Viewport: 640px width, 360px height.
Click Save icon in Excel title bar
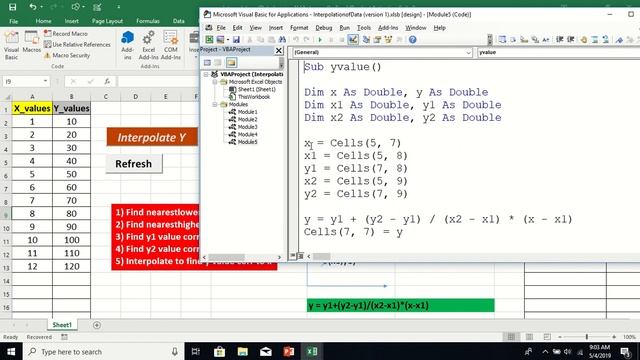click(x=13, y=7)
